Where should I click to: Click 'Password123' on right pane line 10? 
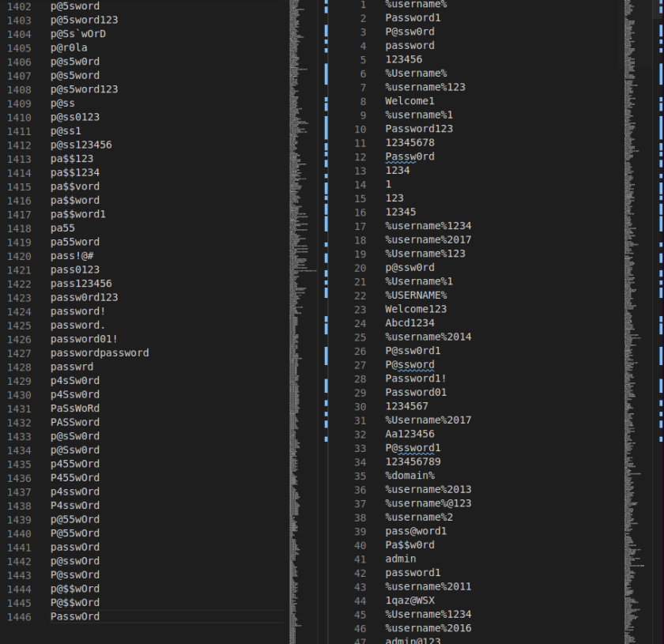[x=419, y=129]
